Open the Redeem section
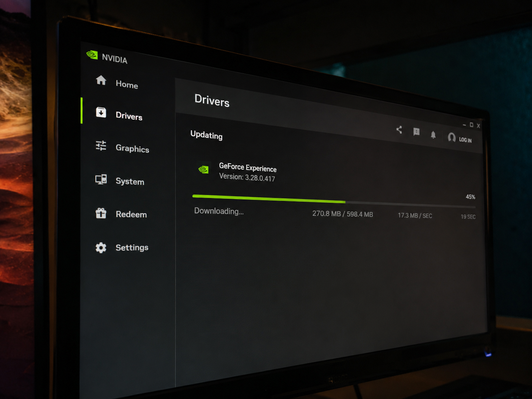 (131, 214)
